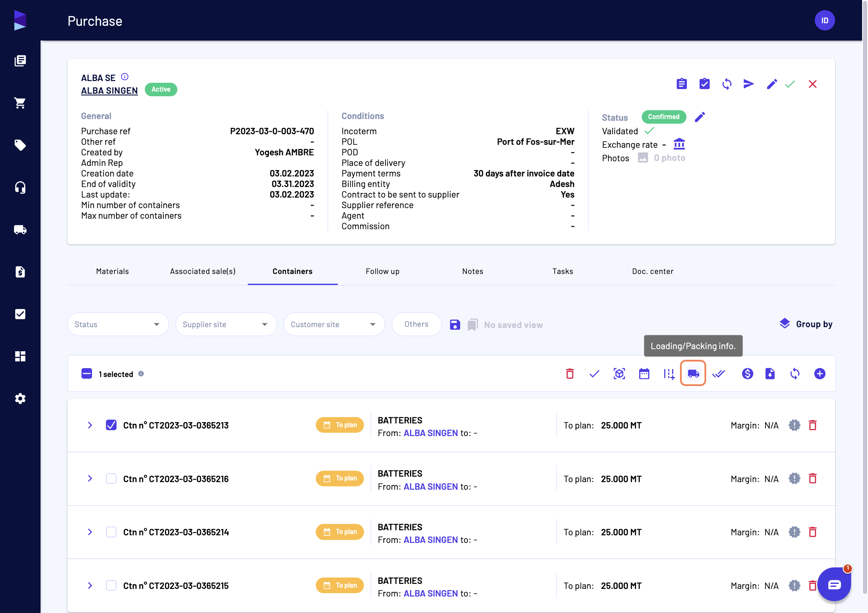Click the add container plus icon

[820, 374]
